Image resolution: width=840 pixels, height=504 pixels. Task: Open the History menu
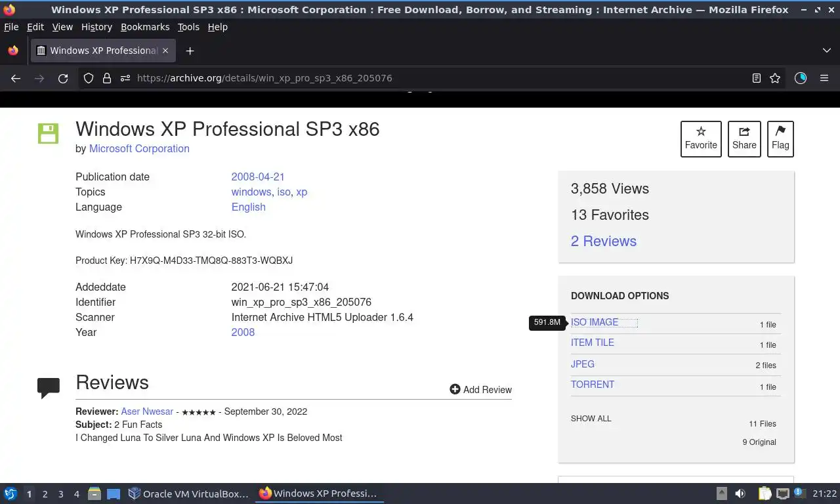[96, 27]
